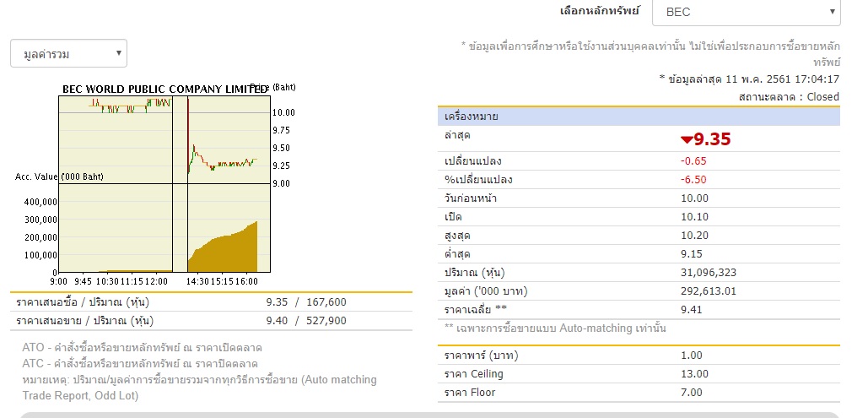868x418 pixels.
Task: Select the previous day value 10.00
Action: click(695, 198)
